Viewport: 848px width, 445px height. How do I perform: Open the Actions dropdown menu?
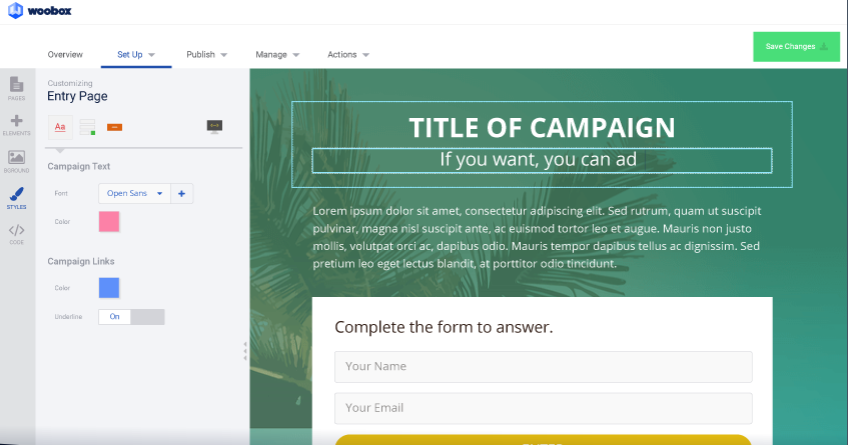(348, 54)
